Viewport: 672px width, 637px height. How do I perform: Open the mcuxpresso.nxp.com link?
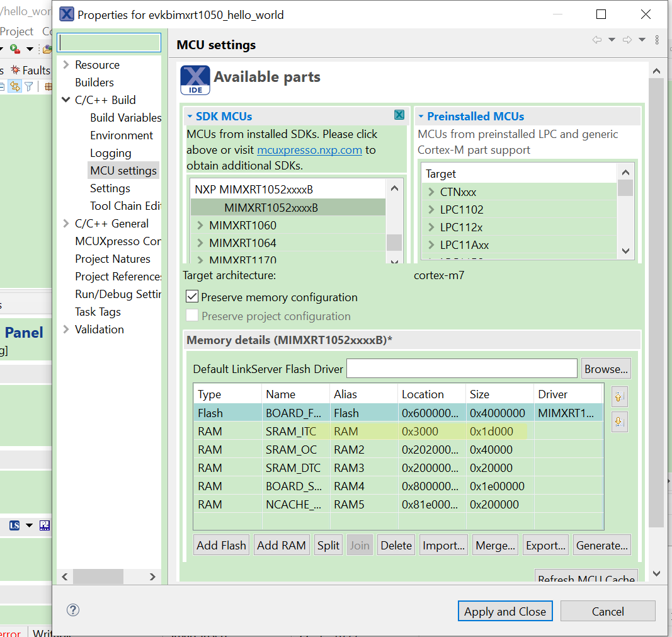tap(309, 150)
